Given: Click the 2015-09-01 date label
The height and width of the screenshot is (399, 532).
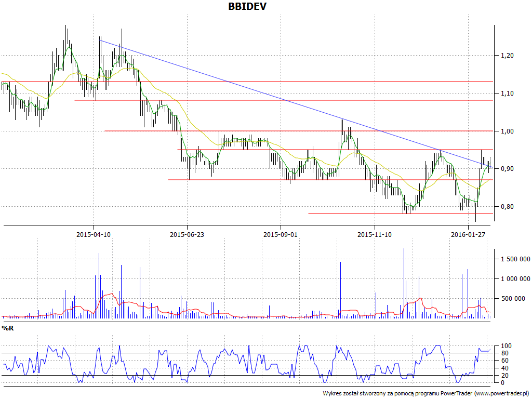Looking at the screenshot, I should click(x=281, y=234).
